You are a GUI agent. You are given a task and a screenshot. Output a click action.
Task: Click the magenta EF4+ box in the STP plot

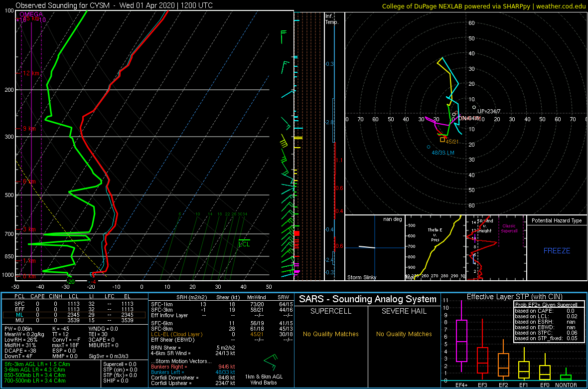click(x=461, y=341)
